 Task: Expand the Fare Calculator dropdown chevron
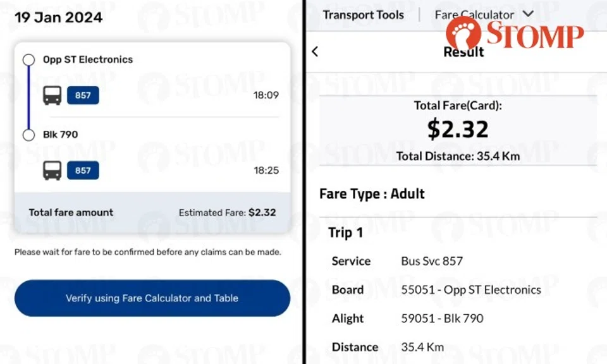(x=529, y=15)
